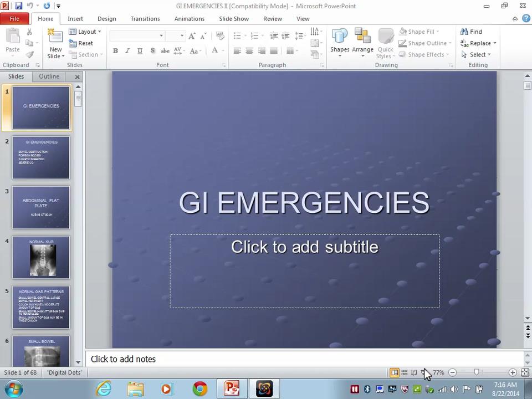Click the Reset slide button
The height and width of the screenshot is (399, 532).
81,43
